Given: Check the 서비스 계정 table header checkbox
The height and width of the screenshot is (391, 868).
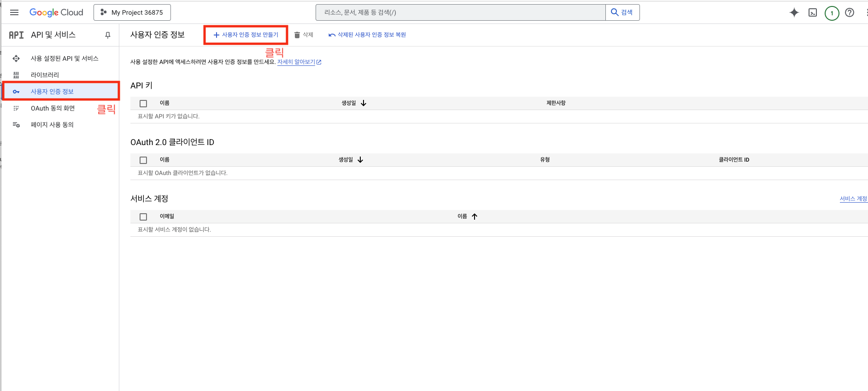Looking at the screenshot, I should click(143, 217).
